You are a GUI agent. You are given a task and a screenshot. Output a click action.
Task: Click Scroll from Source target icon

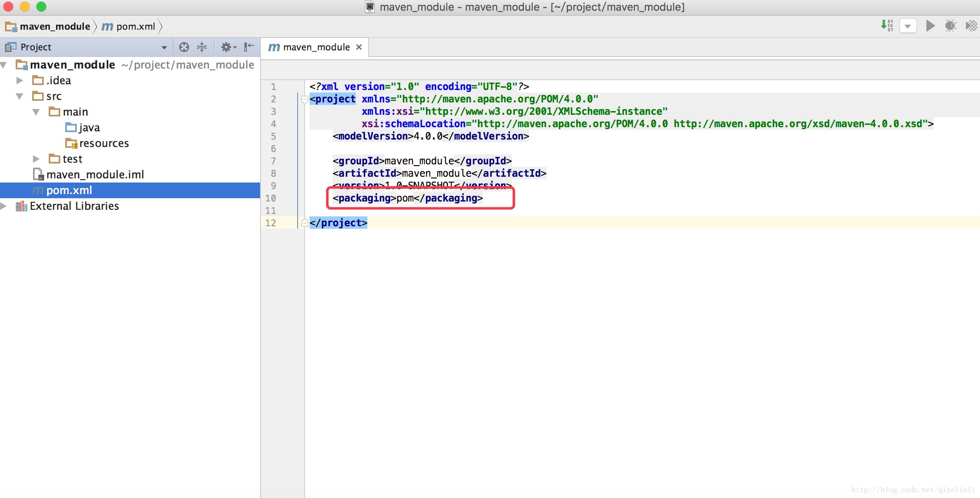point(184,47)
